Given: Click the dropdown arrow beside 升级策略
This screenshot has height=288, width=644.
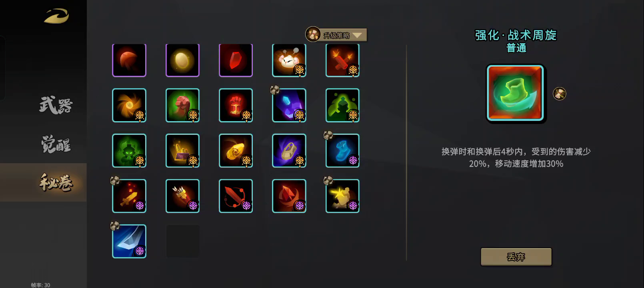Looking at the screenshot, I should tap(357, 35).
